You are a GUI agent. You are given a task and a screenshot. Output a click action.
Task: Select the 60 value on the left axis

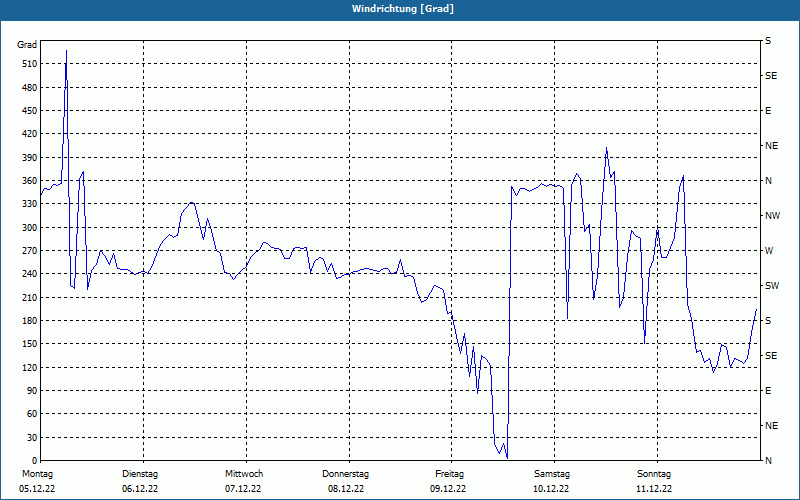(32, 414)
